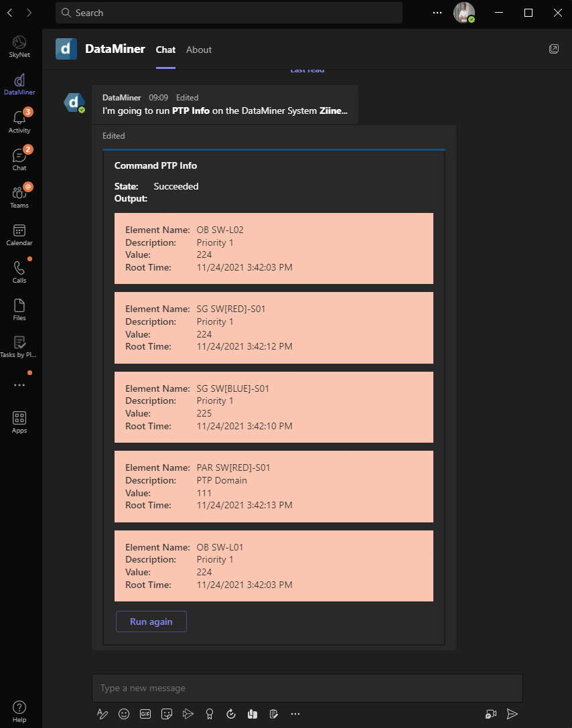This screenshot has width=572, height=728.
Task: Click the Command PTP Info title
Action: [x=155, y=165]
